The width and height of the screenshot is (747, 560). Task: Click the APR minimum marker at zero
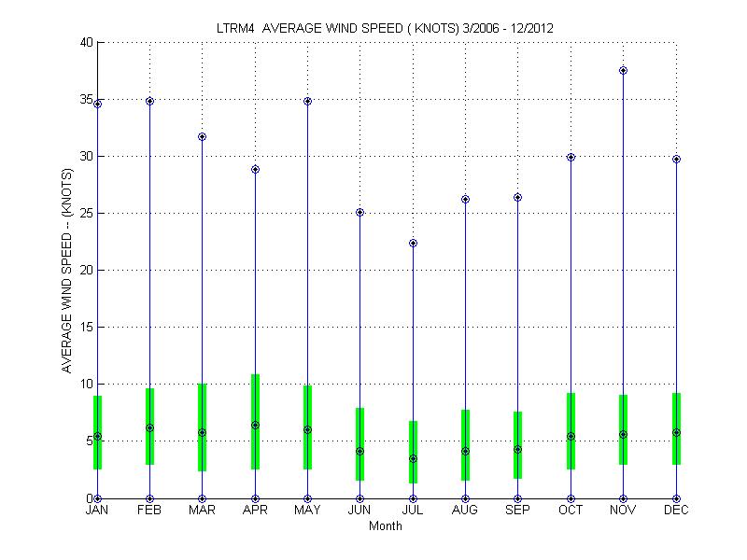pos(255,498)
